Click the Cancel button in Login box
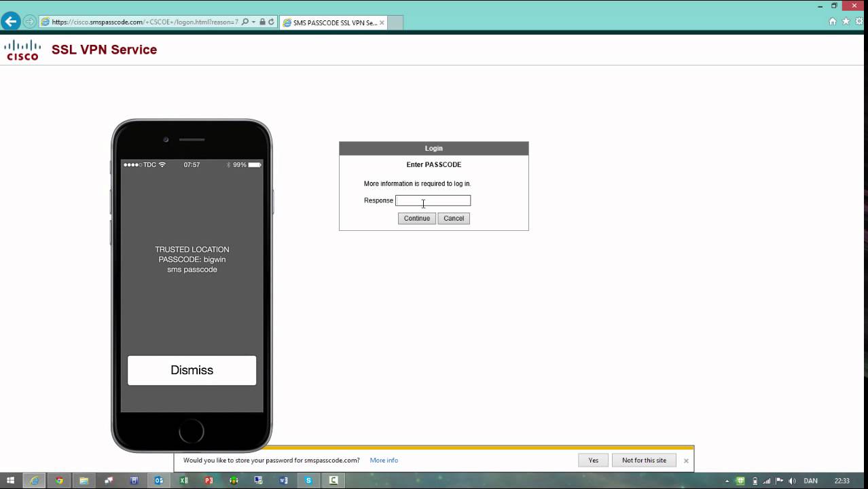The height and width of the screenshot is (489, 868). (454, 218)
